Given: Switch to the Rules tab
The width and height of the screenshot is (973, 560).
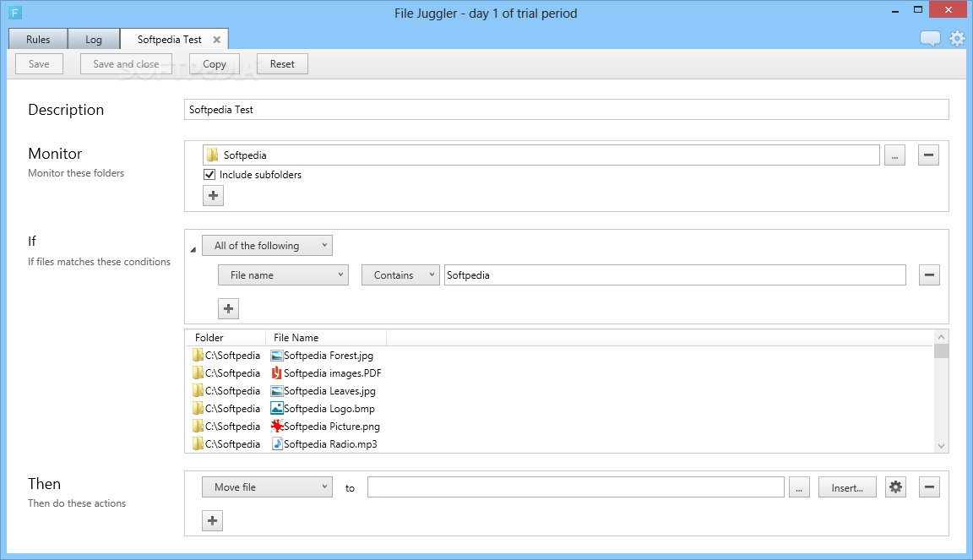Looking at the screenshot, I should [38, 39].
